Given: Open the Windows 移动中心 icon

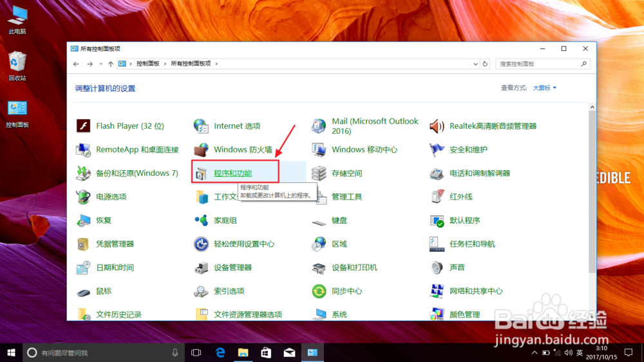Looking at the screenshot, I should (319, 149).
